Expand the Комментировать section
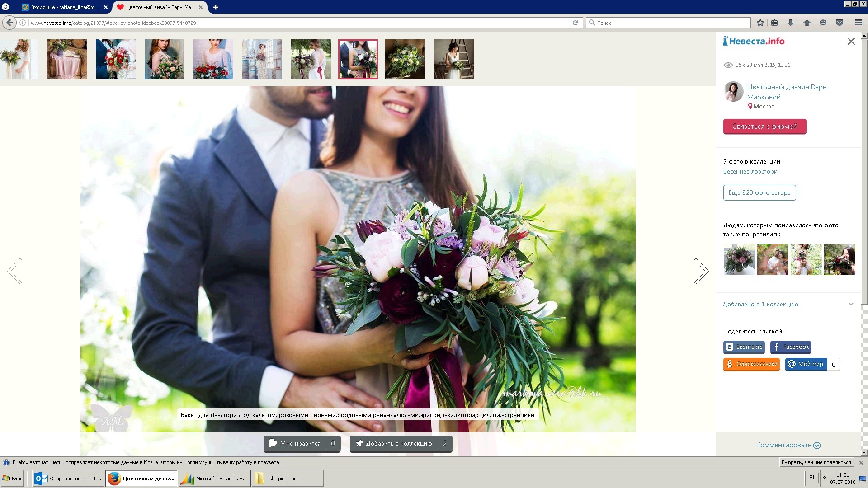This screenshot has height=488, width=868. click(788, 445)
